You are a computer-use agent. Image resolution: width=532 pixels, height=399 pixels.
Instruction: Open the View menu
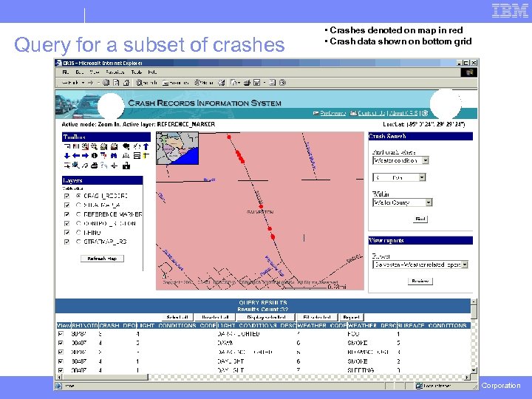[95, 72]
